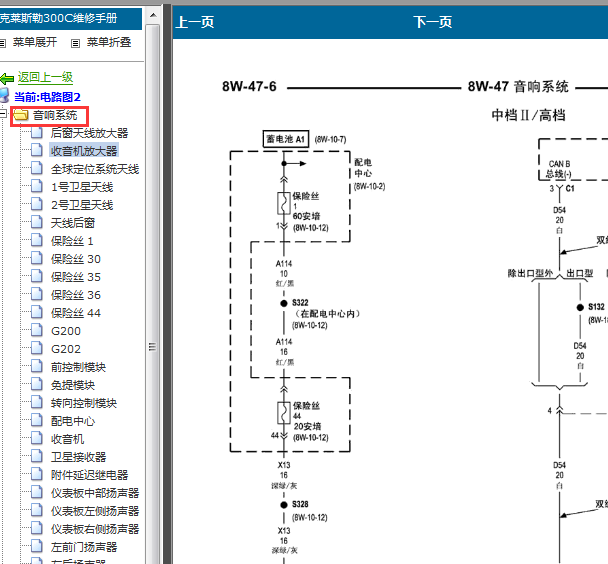Click document icon beside 配电中心
The image size is (608, 564).
37,420
